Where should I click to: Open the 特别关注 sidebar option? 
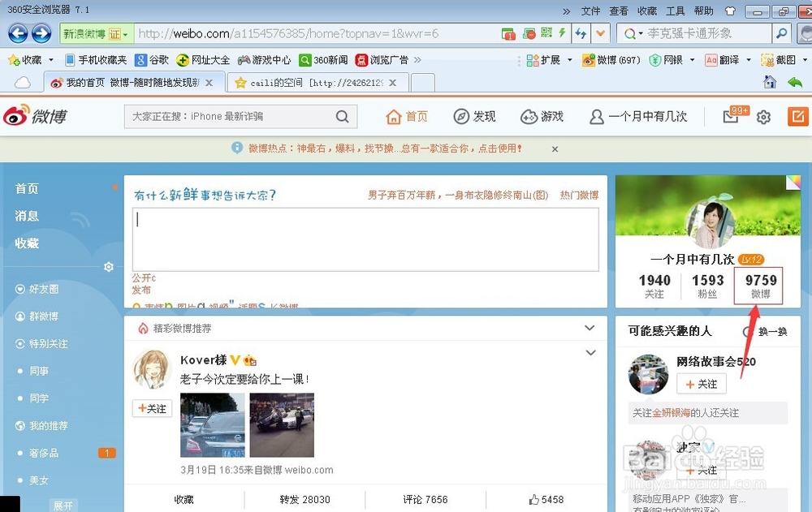click(45, 343)
